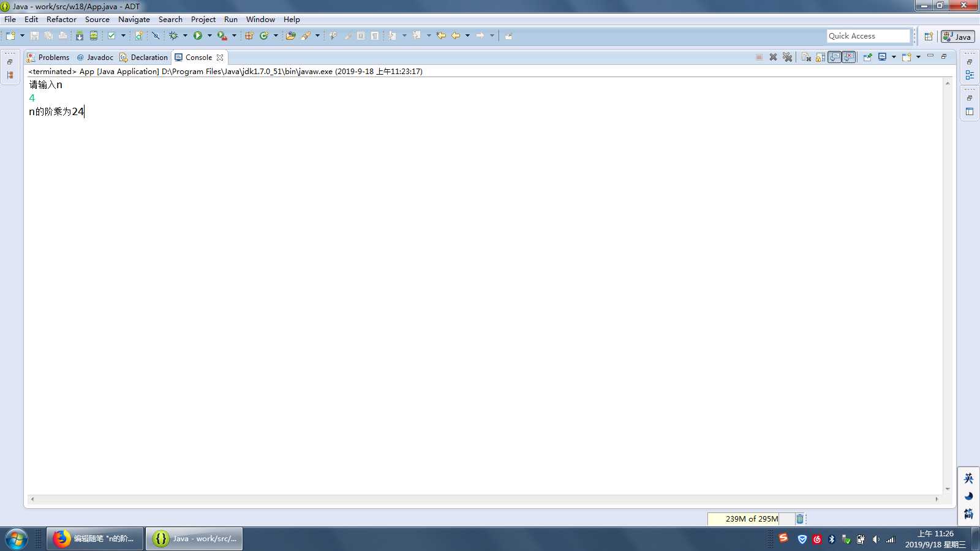The width and height of the screenshot is (980, 551).
Task: Open the File menu
Action: click(x=10, y=19)
